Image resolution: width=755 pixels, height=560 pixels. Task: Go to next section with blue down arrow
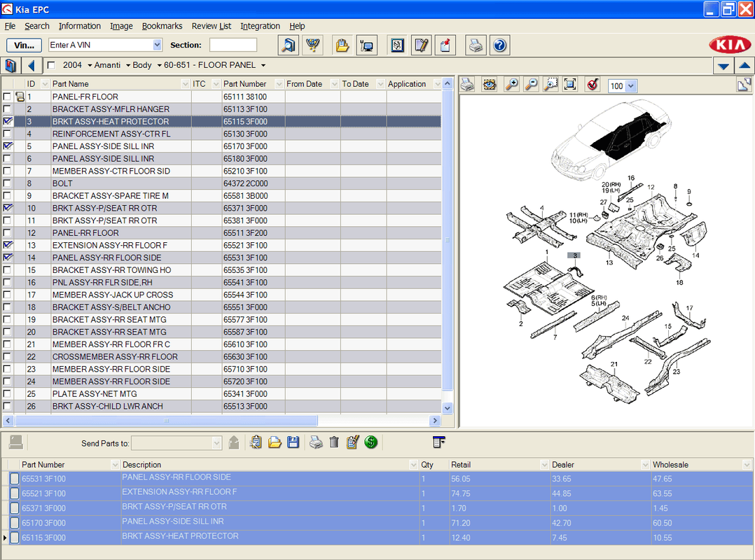723,66
